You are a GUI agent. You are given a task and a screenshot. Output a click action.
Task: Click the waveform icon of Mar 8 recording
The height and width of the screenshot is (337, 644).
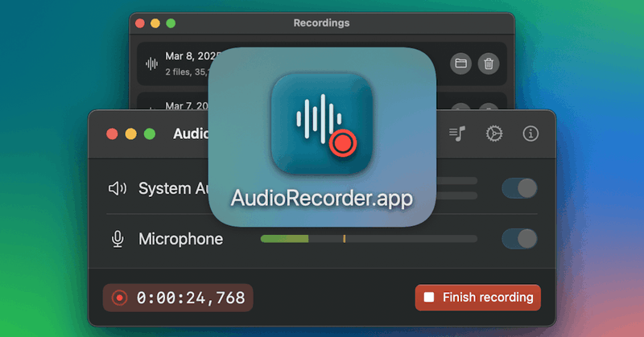tap(151, 64)
